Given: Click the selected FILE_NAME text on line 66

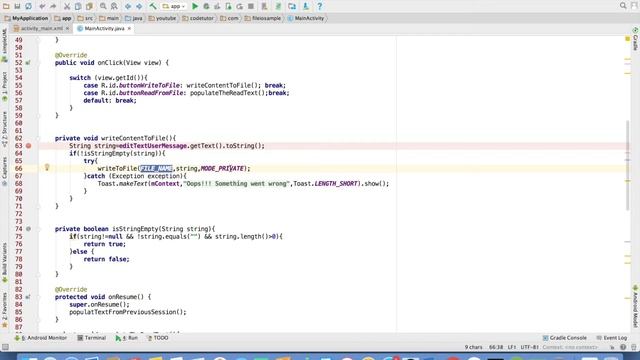Looking at the screenshot, I should (156, 168).
